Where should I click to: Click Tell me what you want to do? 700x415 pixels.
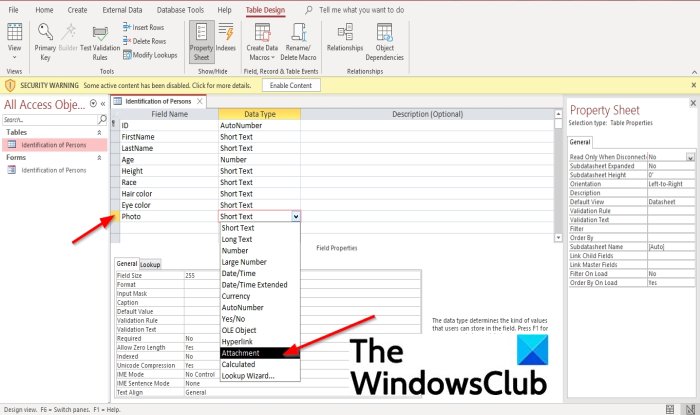click(362, 10)
